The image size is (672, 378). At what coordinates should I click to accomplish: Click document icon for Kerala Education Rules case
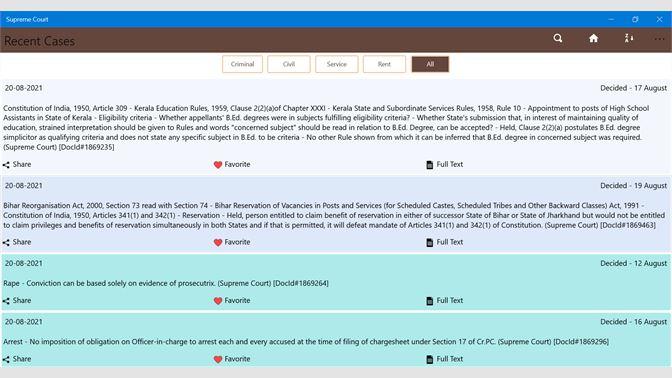tap(429, 165)
